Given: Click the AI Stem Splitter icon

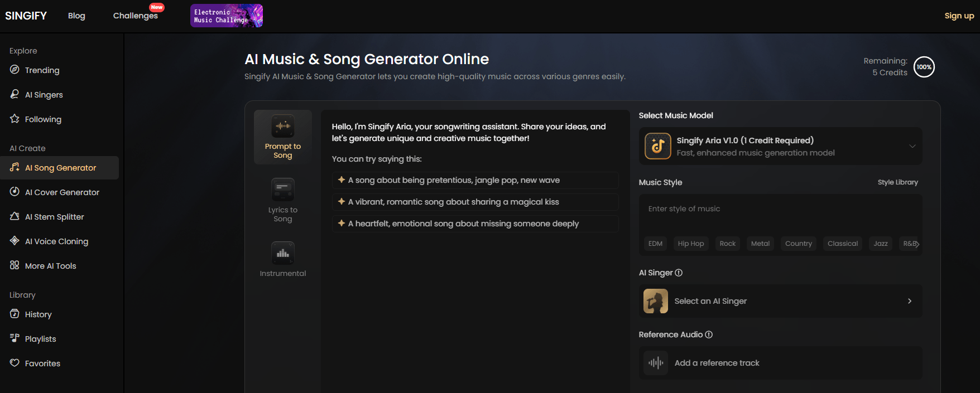Looking at the screenshot, I should tap(15, 216).
